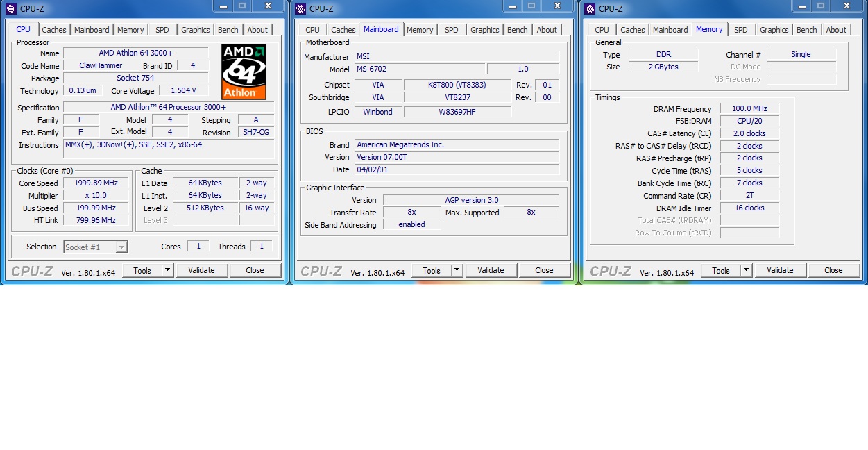
Task: Expand Tools dropdown arrow in Memory window
Action: [x=747, y=270]
